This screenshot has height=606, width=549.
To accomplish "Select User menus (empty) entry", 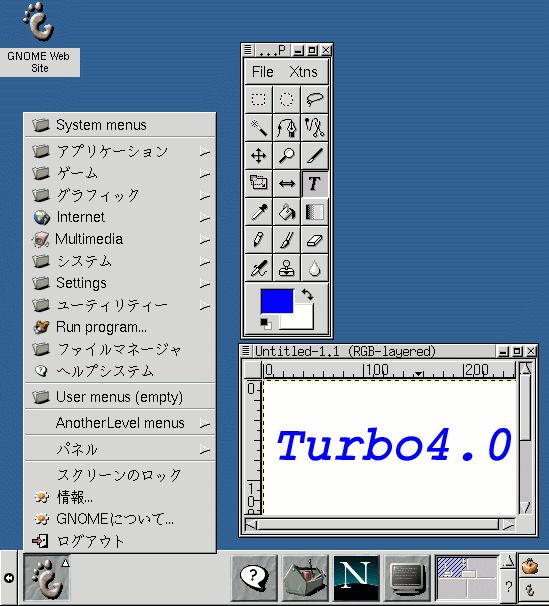I will coord(120,397).
